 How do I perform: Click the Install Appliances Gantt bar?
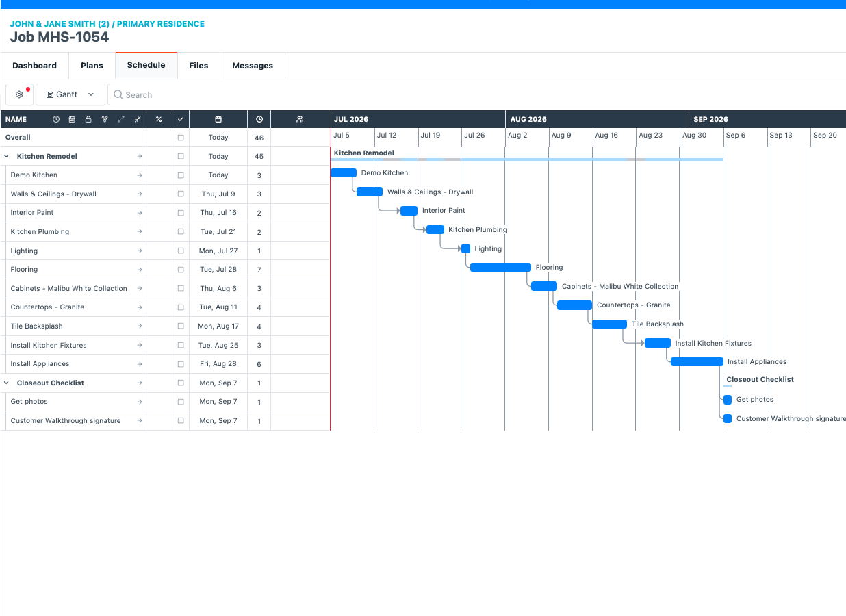tap(697, 362)
